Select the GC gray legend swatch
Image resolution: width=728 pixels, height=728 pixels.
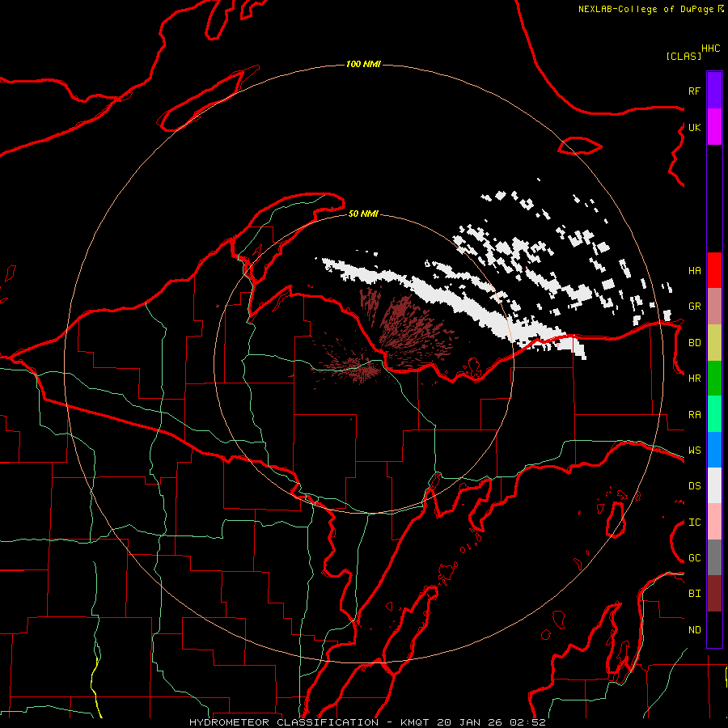tap(714, 557)
